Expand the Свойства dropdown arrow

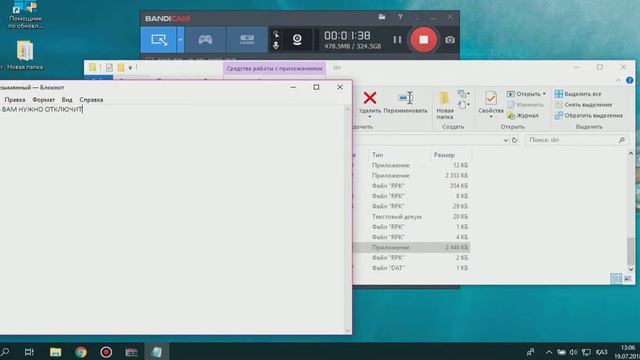(491, 117)
